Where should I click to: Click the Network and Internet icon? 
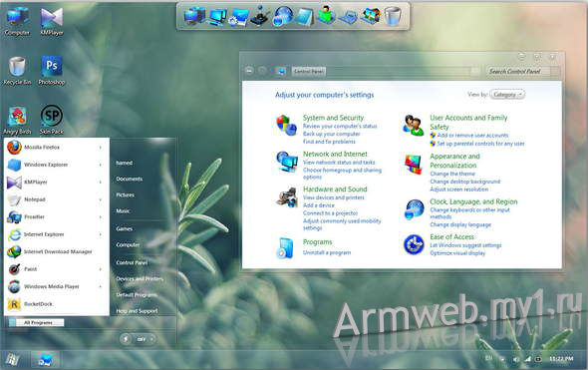(x=287, y=162)
